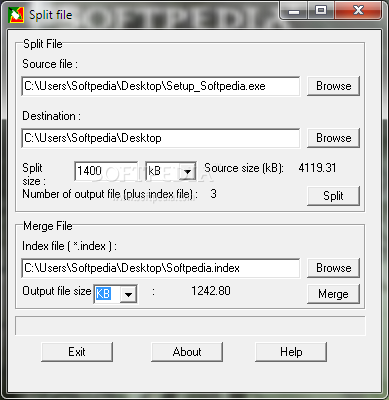
Task: Click the 'Source size (kB):' label
Action: (x=244, y=168)
